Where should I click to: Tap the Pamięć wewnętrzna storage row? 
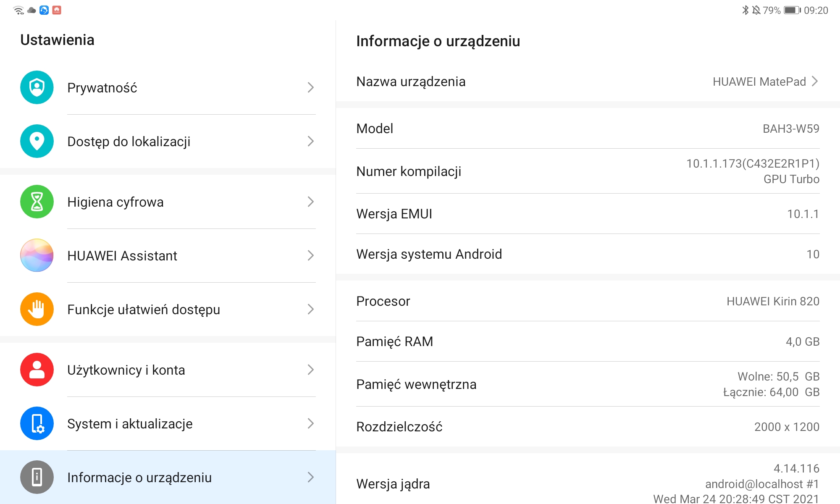[588, 384]
